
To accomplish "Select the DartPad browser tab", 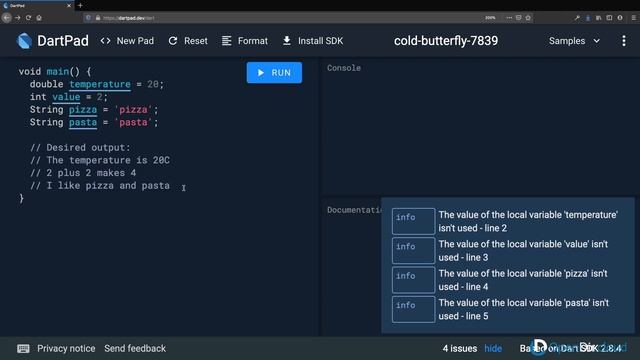I will (x=37, y=6).
